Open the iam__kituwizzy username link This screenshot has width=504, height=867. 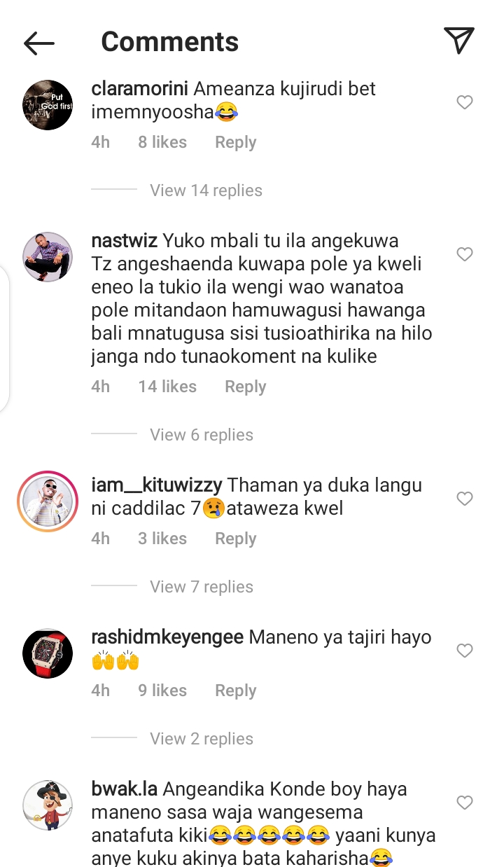coord(157,485)
